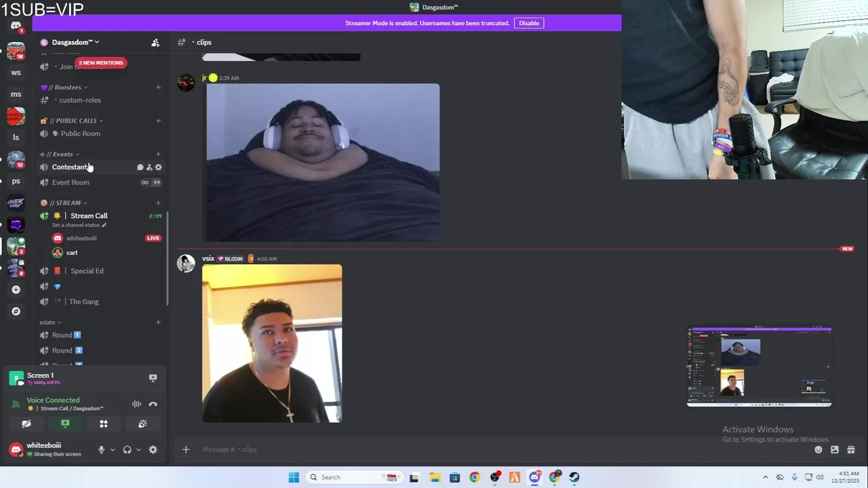Open the 'ws' server in sidebar

[x=16, y=73]
